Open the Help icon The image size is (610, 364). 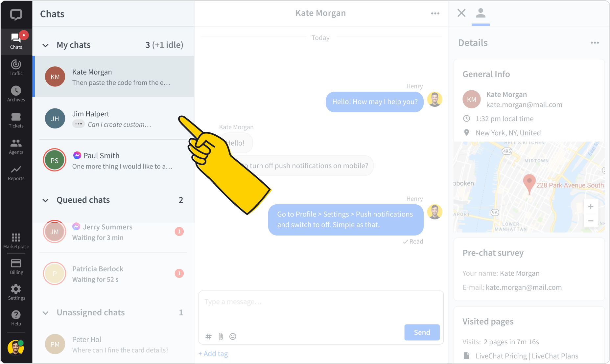16,317
